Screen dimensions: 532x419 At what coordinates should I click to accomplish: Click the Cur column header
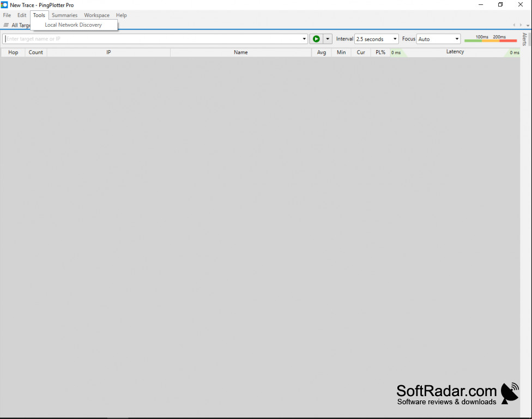361,52
